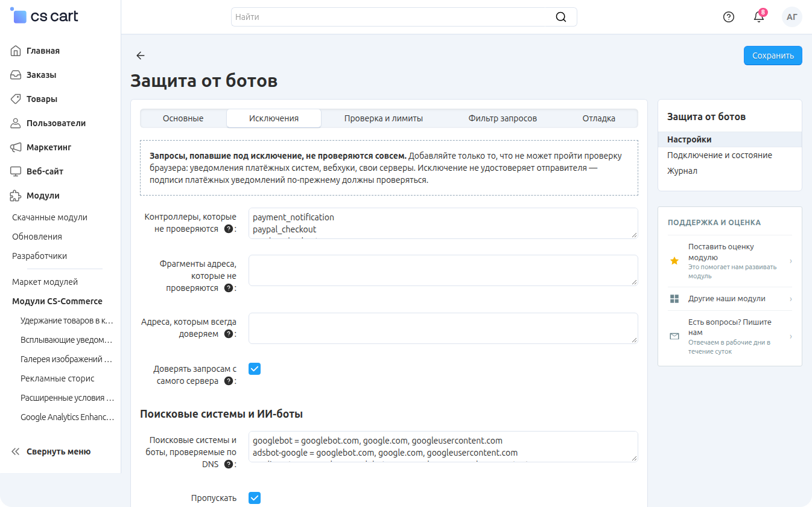Open Поставить оценку модулю item

(730, 261)
